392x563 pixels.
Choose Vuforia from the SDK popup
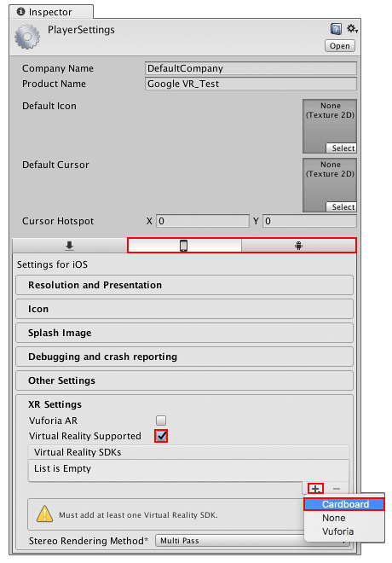tap(344, 531)
